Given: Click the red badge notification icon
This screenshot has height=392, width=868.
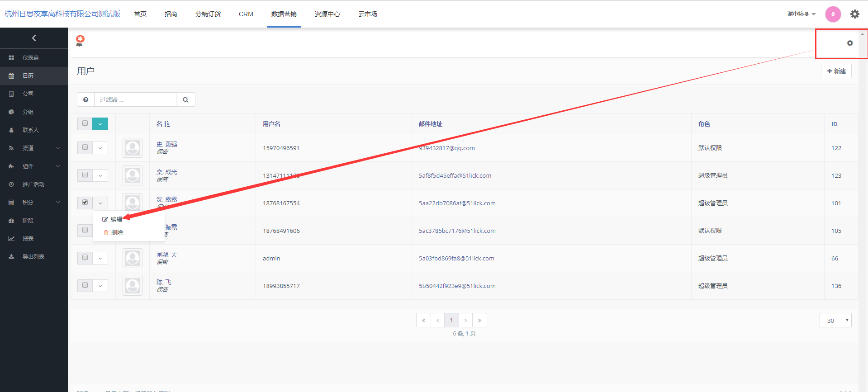Looking at the screenshot, I should (80, 41).
